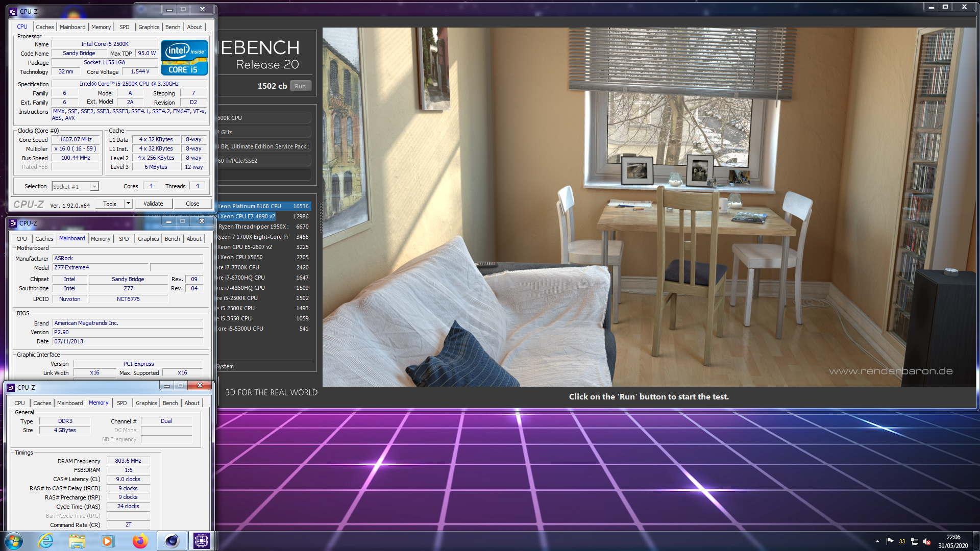
Task: Click the Tools button in CPU-Z
Action: tap(110, 204)
